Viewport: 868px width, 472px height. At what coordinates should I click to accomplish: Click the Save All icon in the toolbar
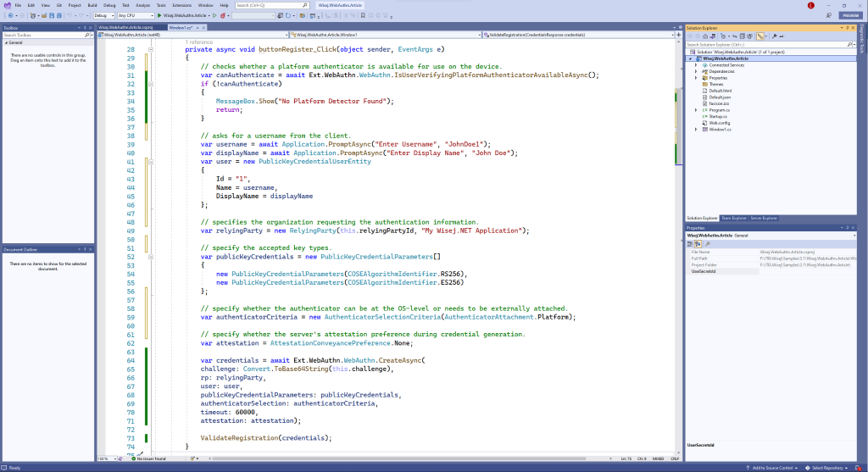[59, 15]
